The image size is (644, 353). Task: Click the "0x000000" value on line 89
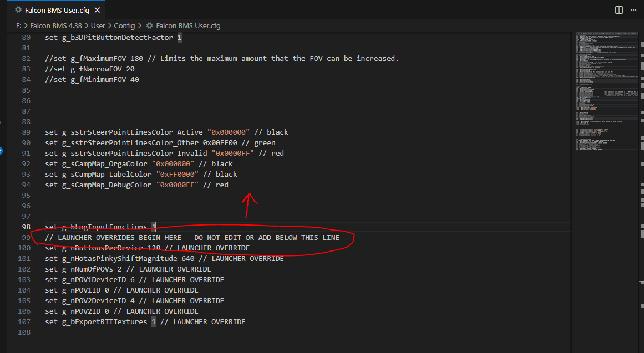229,132
